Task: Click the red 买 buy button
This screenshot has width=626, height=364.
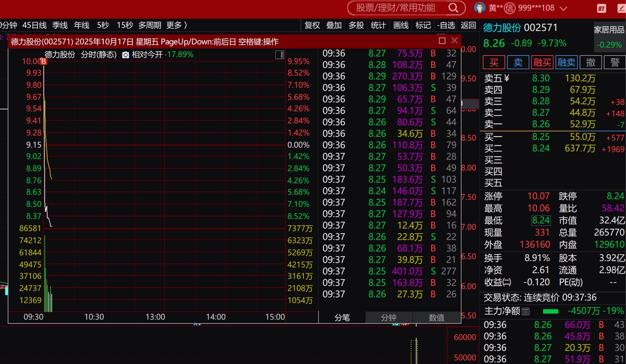Action: [x=494, y=62]
